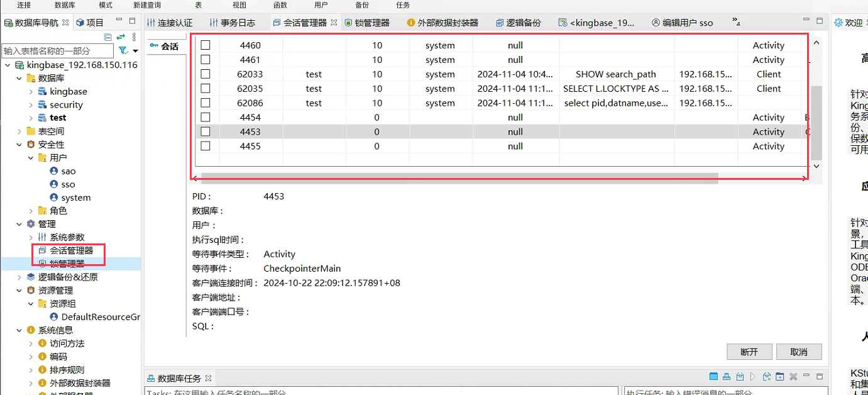Image resolution: width=868 pixels, height=395 pixels.
Task: Click the 断开 button
Action: [749, 352]
